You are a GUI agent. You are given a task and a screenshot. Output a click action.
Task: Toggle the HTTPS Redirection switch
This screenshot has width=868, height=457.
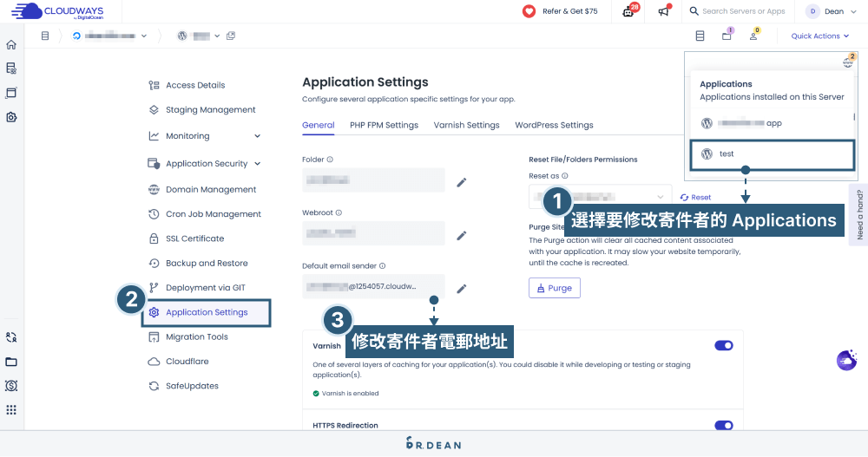tap(724, 425)
